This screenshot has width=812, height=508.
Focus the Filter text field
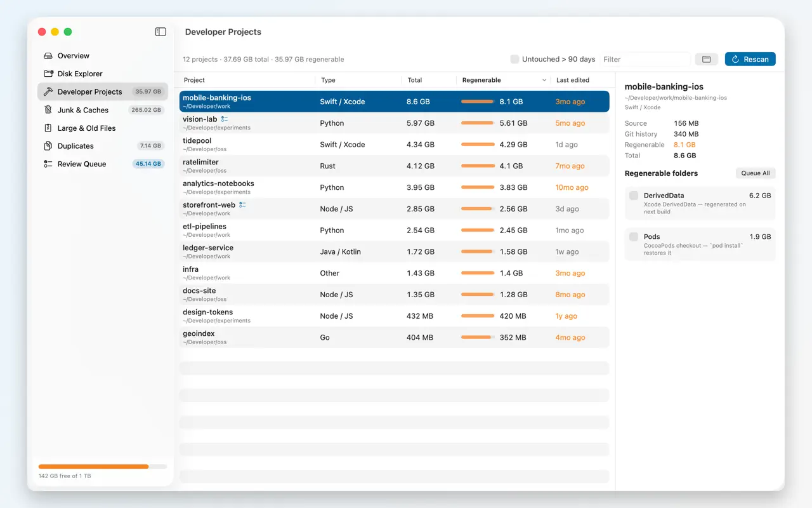point(645,59)
